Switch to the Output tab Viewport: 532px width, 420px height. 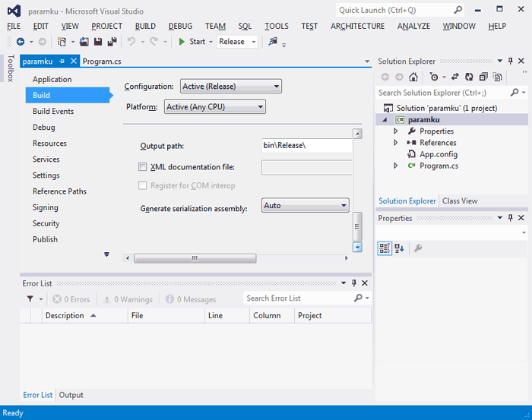[71, 395]
